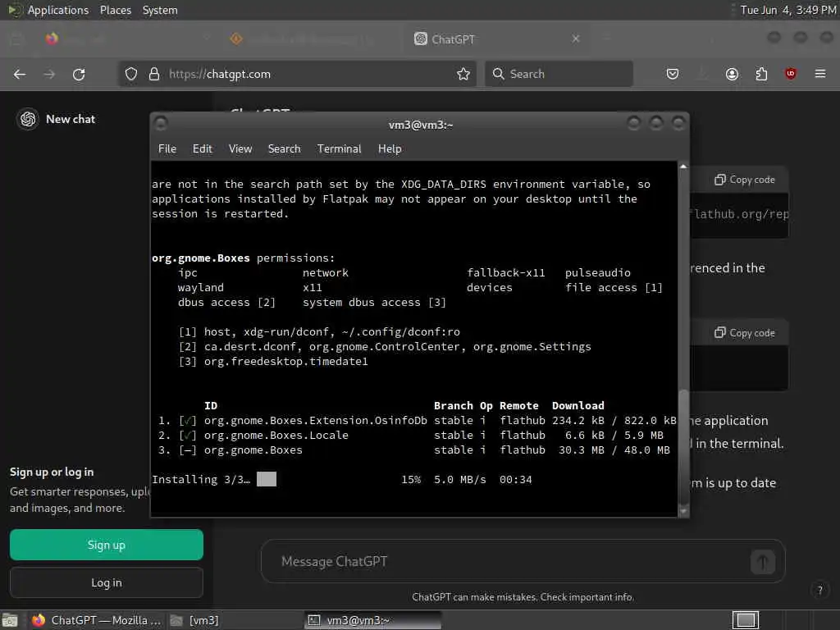Screen dimensions: 840x630
Task: Click workspace switcher in bottom panel
Action: tap(746, 620)
